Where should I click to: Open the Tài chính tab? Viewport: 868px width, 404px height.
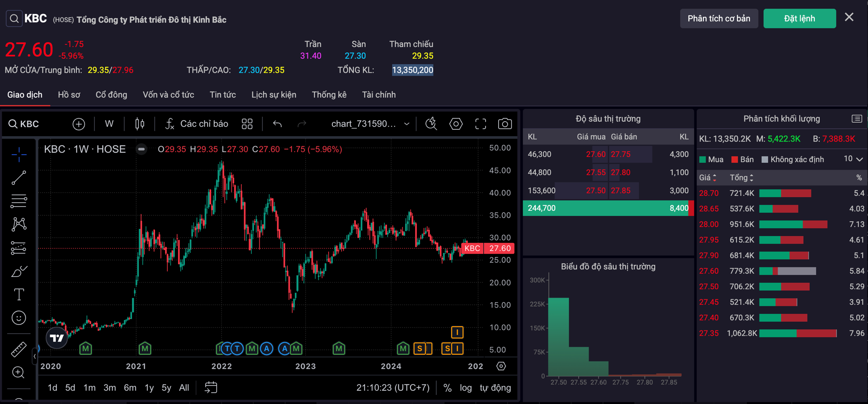378,95
